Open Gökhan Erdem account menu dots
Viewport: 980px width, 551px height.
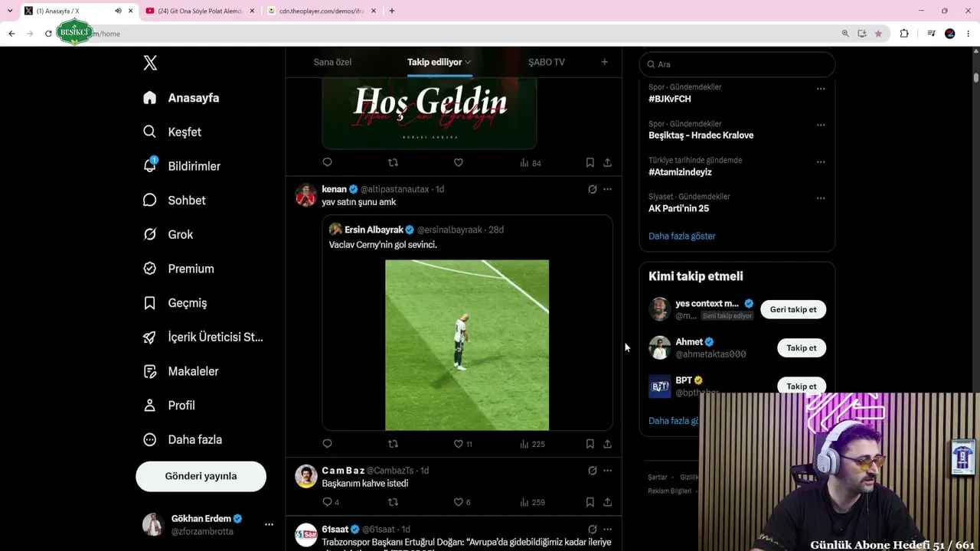269,524
